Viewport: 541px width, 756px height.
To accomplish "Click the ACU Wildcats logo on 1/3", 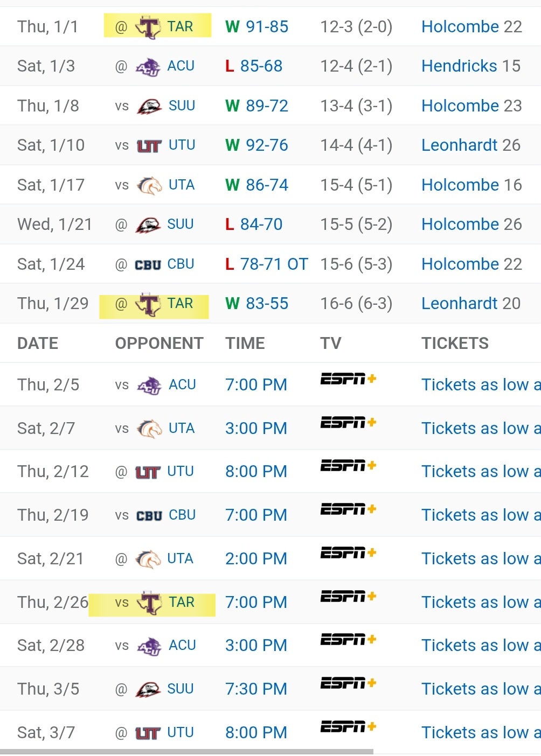I will (148, 67).
